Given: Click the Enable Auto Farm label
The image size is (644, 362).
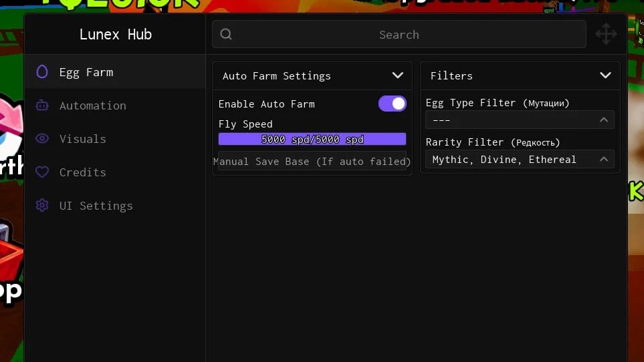Looking at the screenshot, I should click(267, 104).
